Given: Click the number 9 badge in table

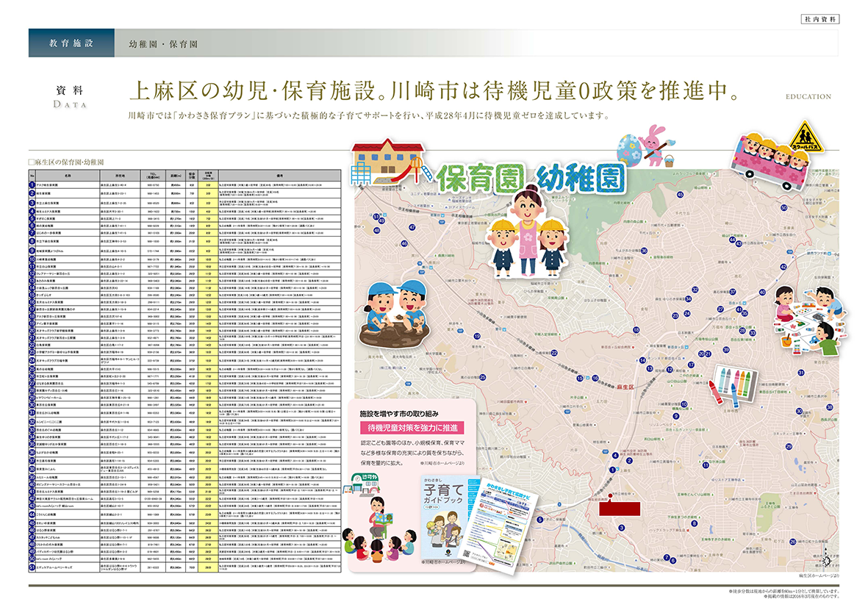Looking at the screenshot, I should [x=32, y=251].
